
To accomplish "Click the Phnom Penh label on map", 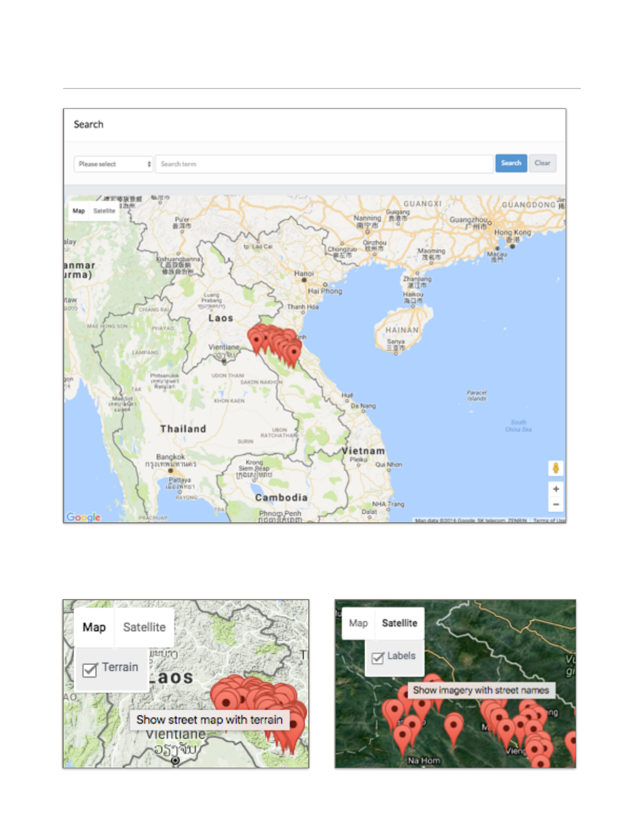I will [280, 513].
